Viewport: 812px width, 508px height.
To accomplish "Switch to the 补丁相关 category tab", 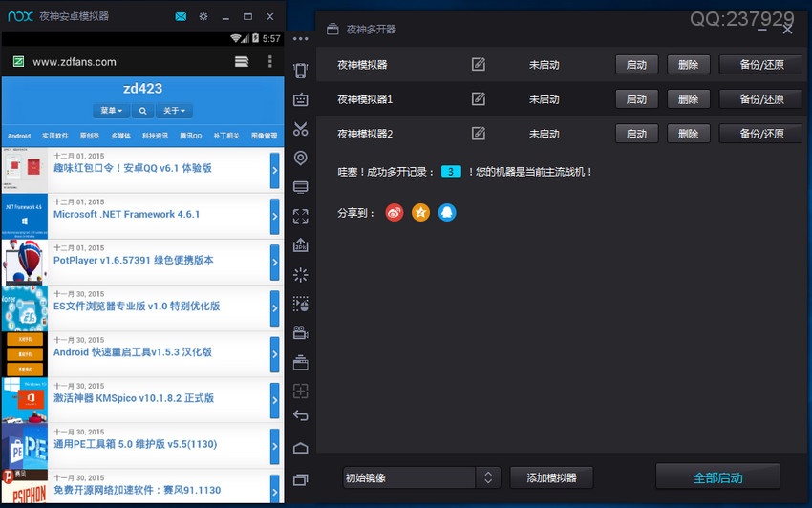I will [226, 136].
